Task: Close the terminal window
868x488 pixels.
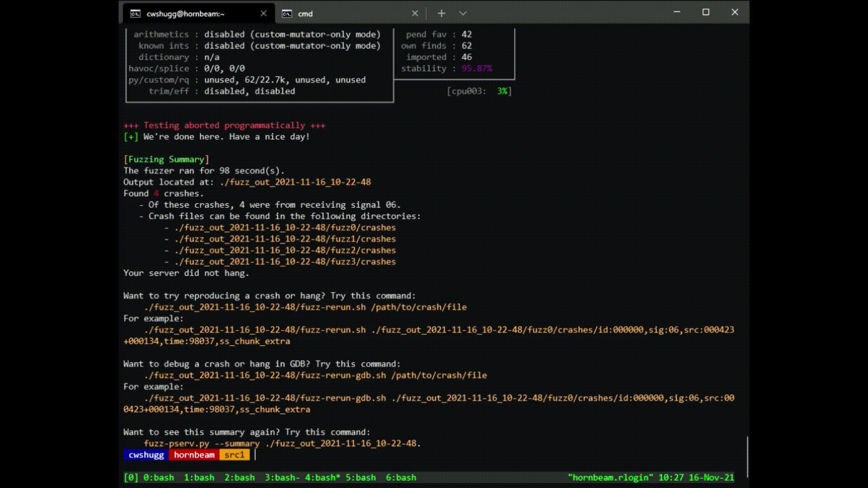Action: tap(735, 12)
